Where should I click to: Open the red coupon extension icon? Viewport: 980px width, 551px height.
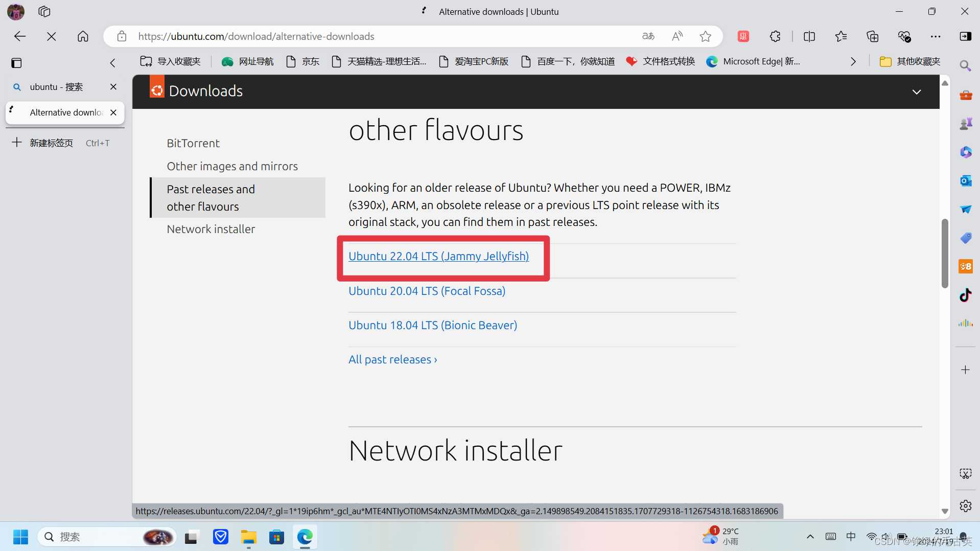point(743,36)
